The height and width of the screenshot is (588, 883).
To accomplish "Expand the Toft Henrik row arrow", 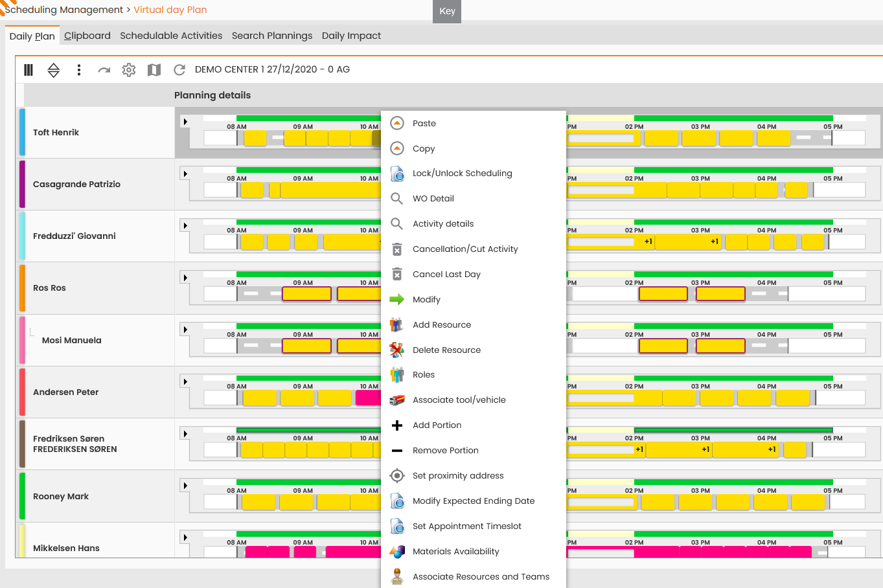I will point(185,122).
